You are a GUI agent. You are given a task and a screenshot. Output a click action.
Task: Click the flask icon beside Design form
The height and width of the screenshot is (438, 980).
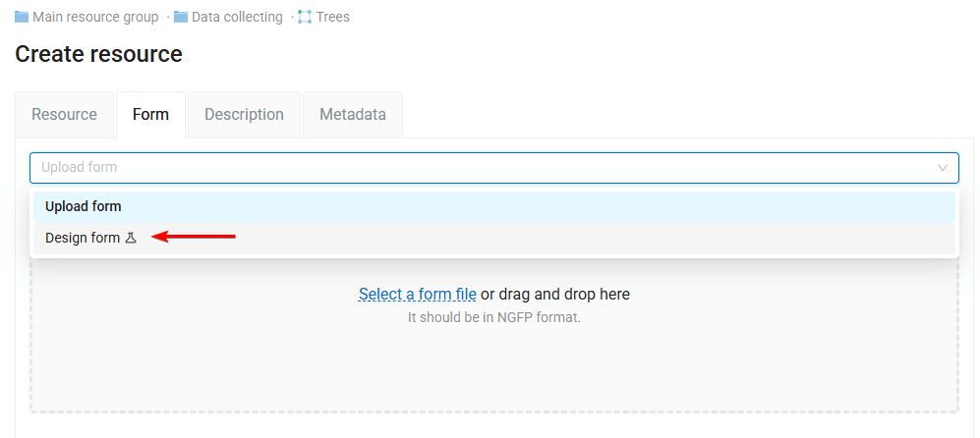tap(131, 238)
